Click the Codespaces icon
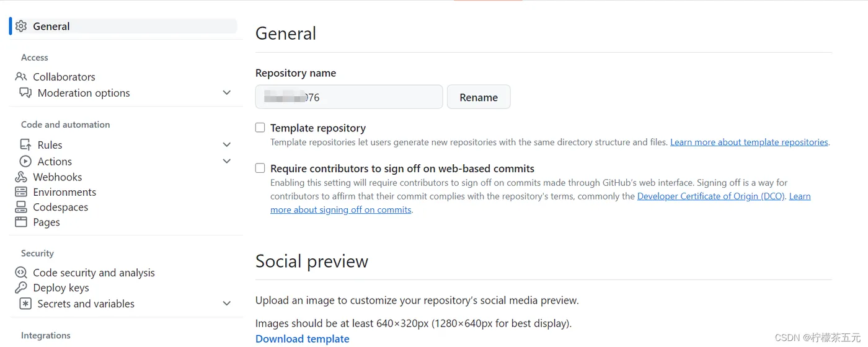Image resolution: width=868 pixels, height=347 pixels. point(21,207)
